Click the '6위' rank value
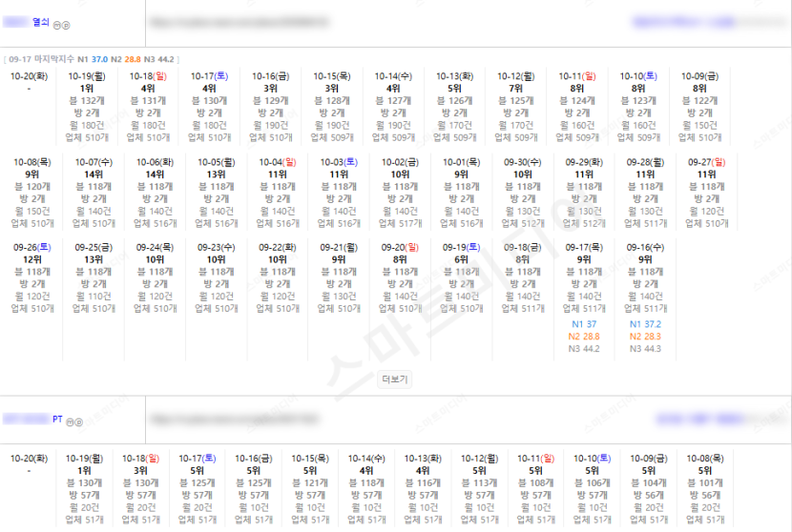 click(x=461, y=260)
